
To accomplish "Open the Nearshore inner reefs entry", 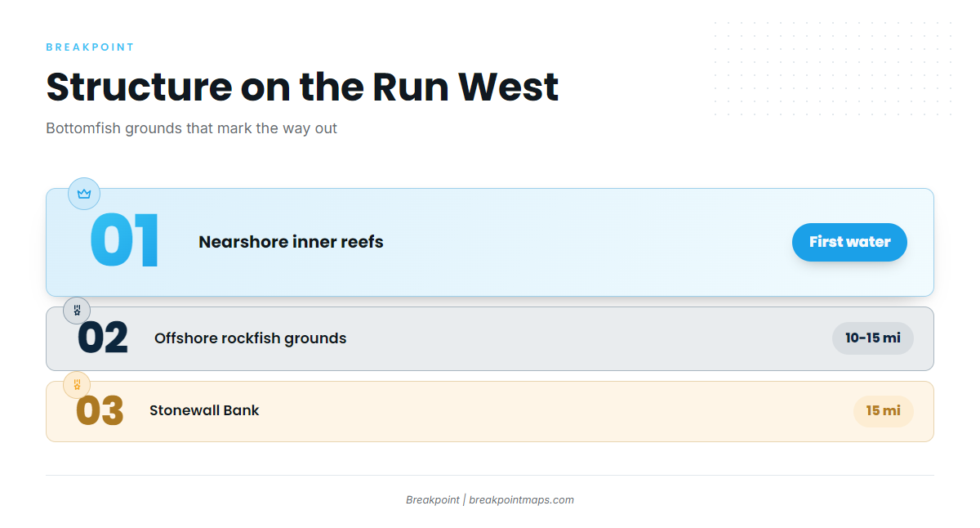I will click(x=291, y=242).
